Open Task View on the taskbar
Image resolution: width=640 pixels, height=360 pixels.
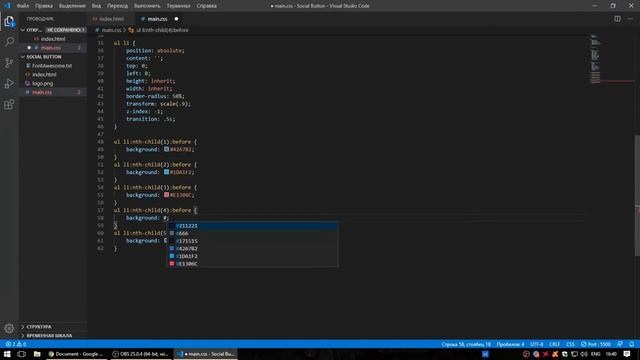[22, 354]
